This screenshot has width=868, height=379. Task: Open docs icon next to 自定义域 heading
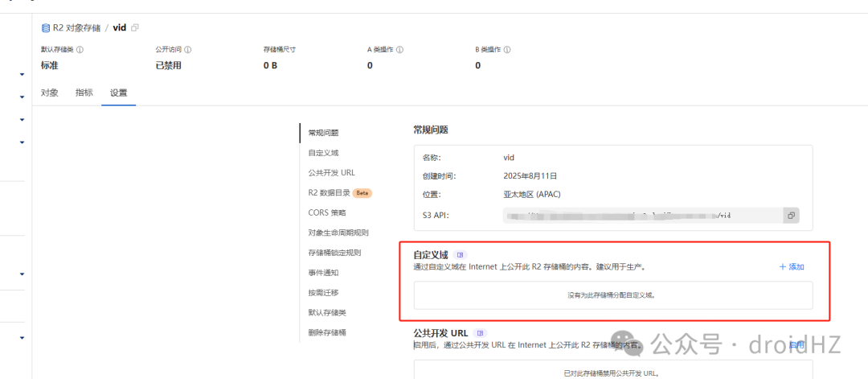tap(460, 255)
